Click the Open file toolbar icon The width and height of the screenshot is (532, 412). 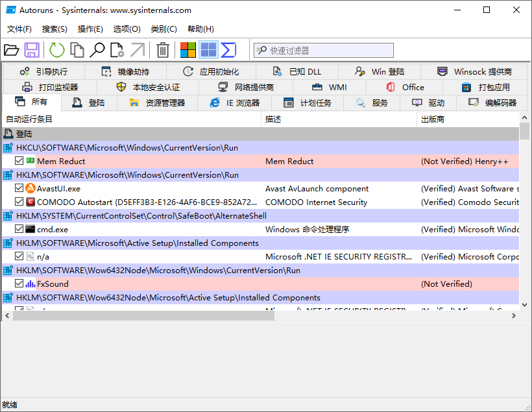11,50
